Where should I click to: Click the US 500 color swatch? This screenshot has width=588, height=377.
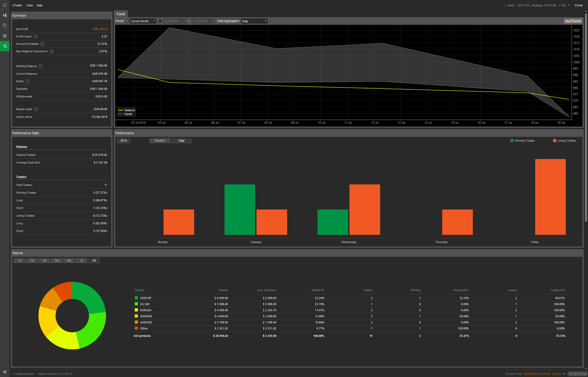pos(136,304)
